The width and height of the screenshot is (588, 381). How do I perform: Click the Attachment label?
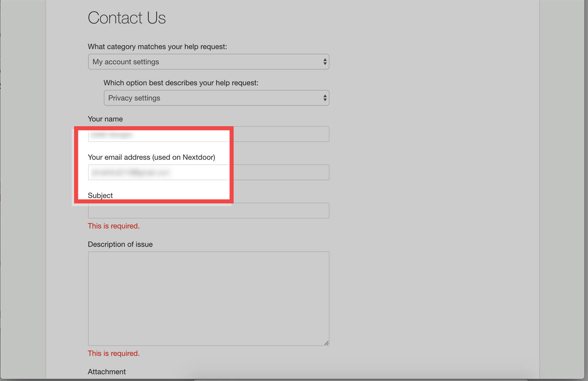click(x=107, y=372)
